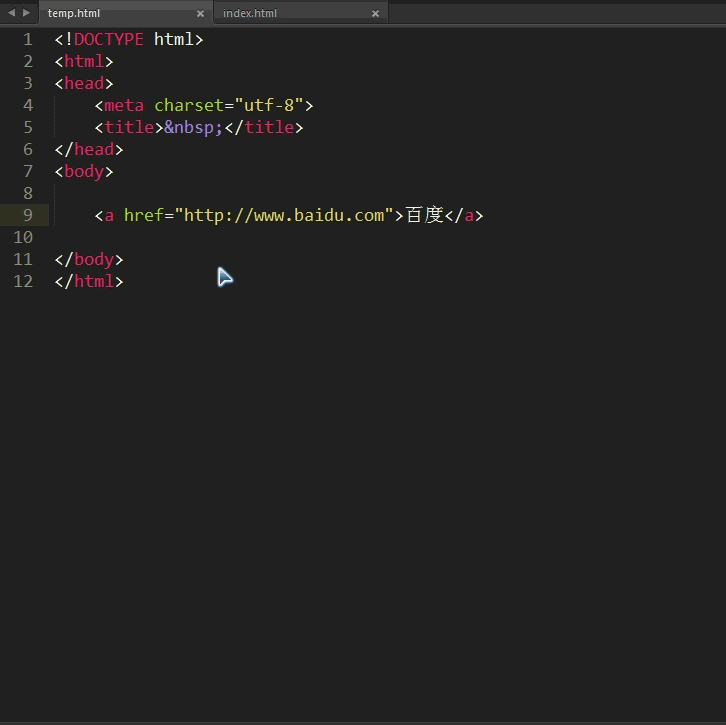Click the meta tag name
This screenshot has height=725, width=726.
pyautogui.click(x=124, y=106)
